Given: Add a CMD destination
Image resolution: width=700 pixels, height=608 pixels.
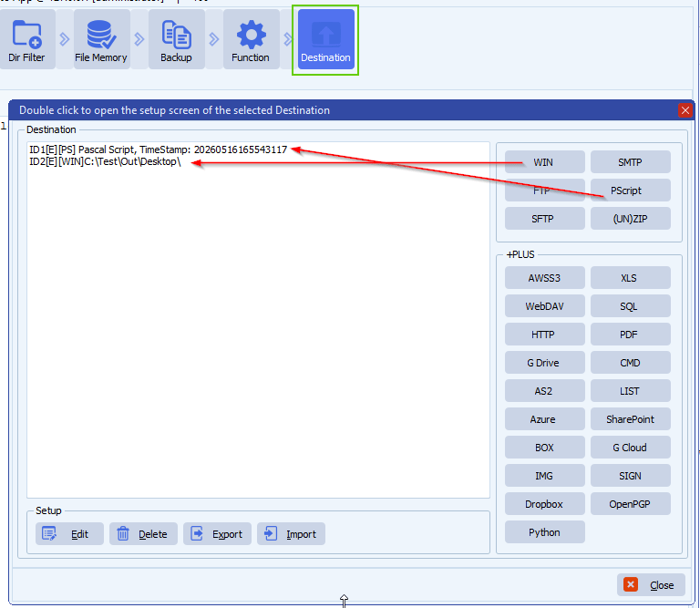Looking at the screenshot, I should (631, 363).
